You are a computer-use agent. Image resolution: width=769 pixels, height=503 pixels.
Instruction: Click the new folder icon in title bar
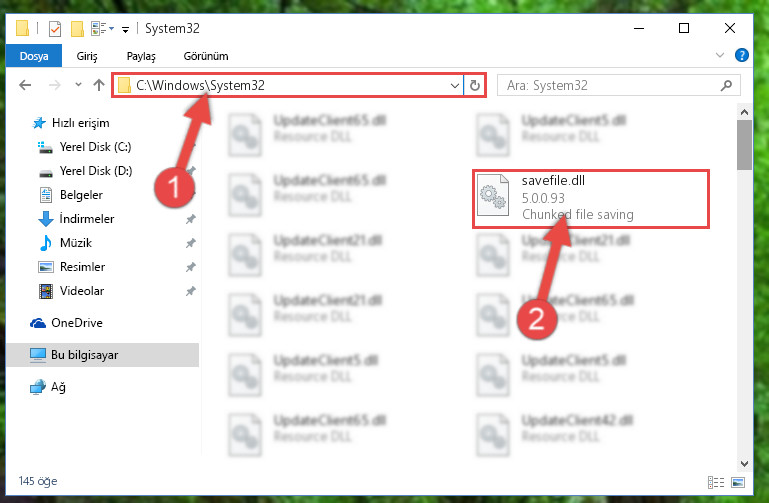pos(77,29)
